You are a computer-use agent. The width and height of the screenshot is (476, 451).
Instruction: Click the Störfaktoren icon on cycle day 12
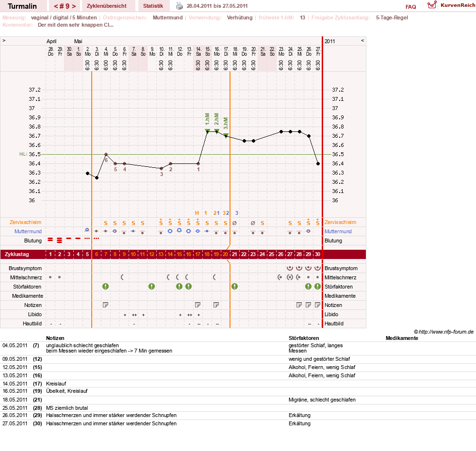[151, 286]
